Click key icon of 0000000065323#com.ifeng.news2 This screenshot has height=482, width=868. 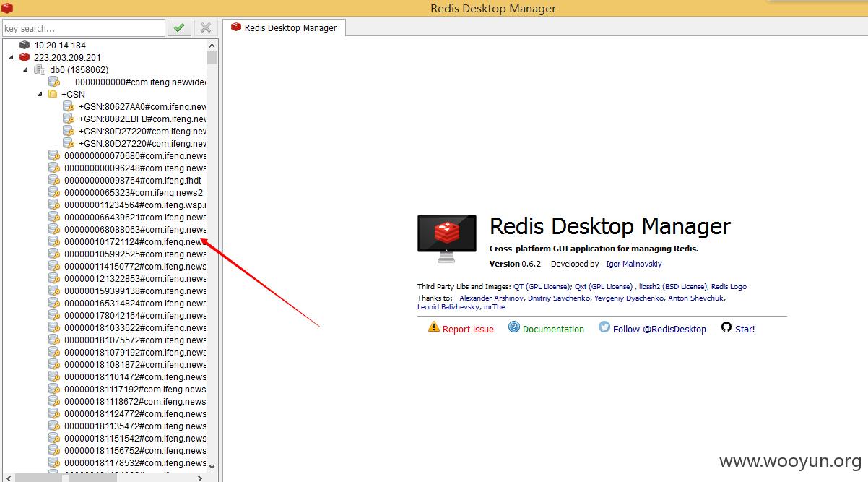point(54,192)
